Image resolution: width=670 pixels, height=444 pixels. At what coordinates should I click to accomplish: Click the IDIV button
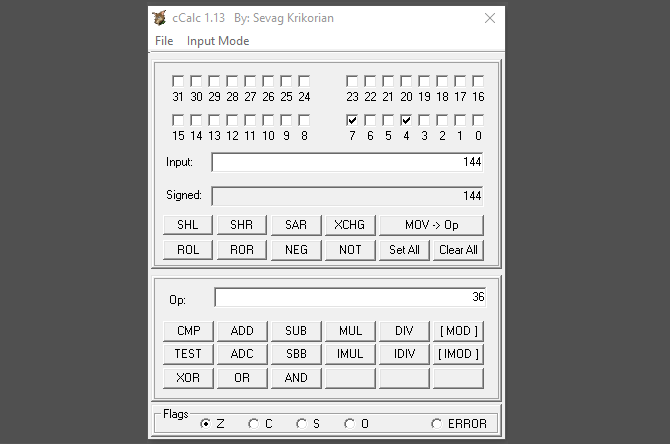404,354
